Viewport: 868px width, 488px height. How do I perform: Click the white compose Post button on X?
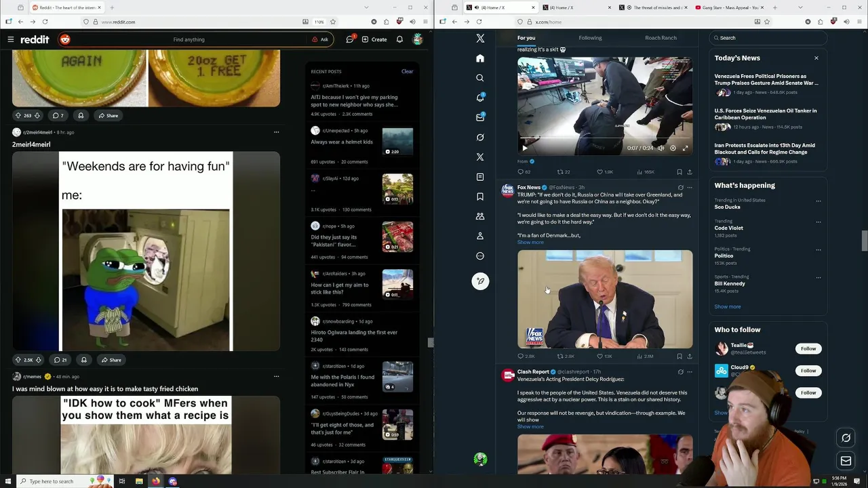click(480, 281)
